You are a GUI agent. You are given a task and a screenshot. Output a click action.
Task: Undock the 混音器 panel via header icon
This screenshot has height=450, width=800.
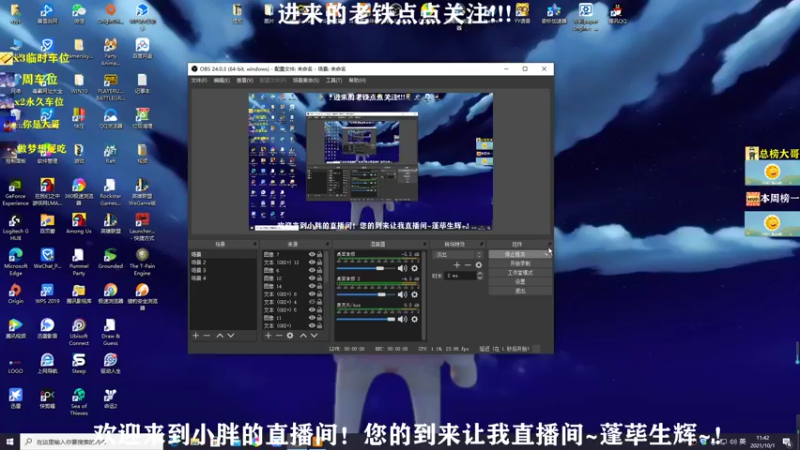[x=424, y=244]
